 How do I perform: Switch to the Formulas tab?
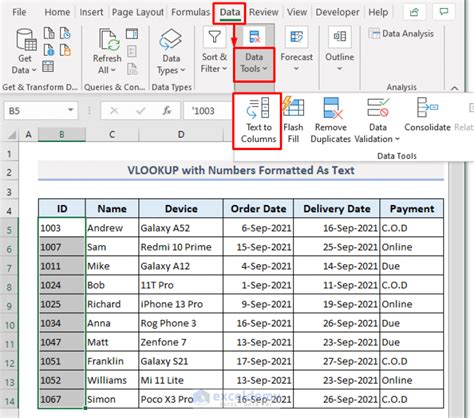click(190, 12)
